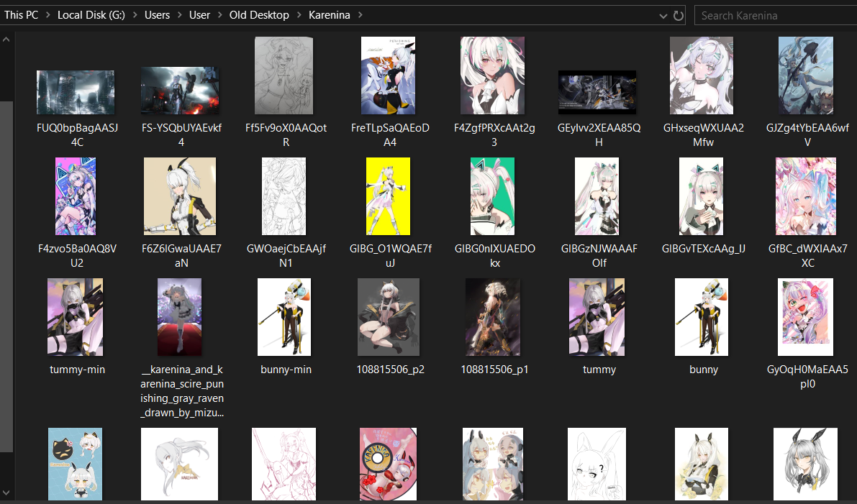The width and height of the screenshot is (857, 504).
Task: Click file name FUQ0bpBagAASJ4C
Action: click(x=77, y=135)
